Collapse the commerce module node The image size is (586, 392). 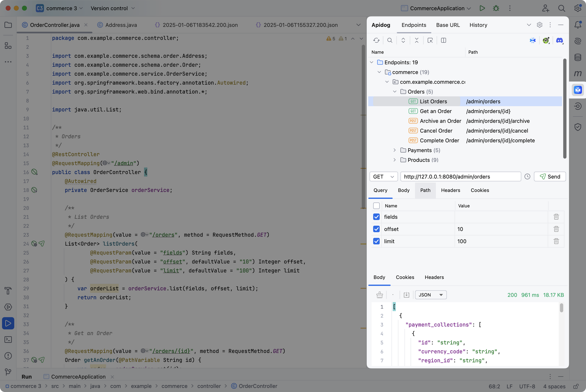point(379,72)
